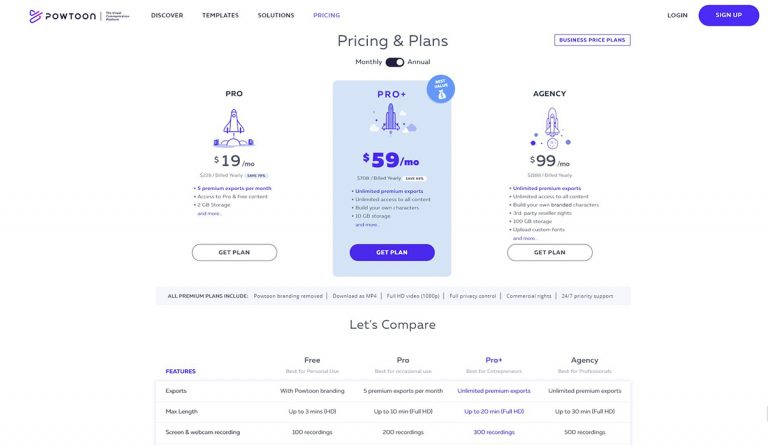This screenshot has width=768, height=446.
Task: Click the Agency plan rocket icon
Action: [549, 128]
